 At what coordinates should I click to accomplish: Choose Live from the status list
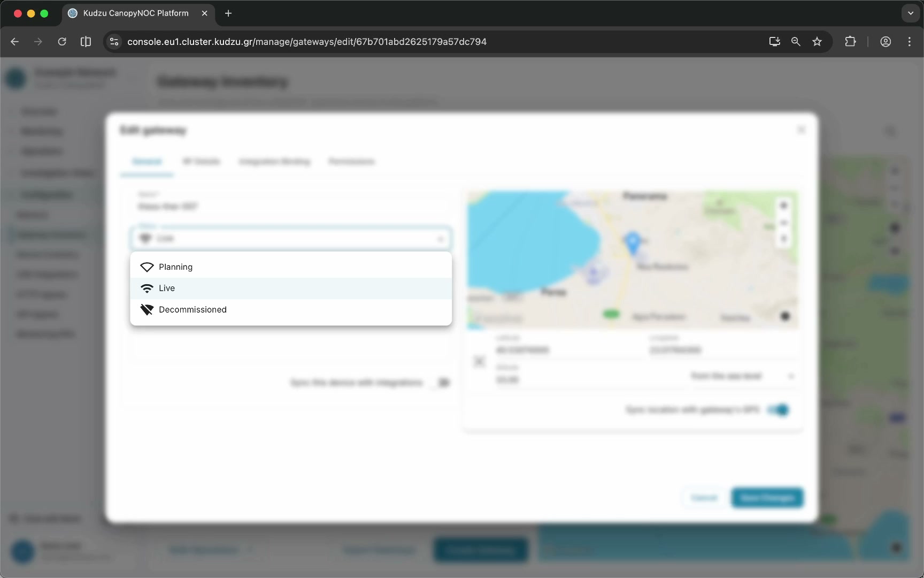click(x=291, y=288)
